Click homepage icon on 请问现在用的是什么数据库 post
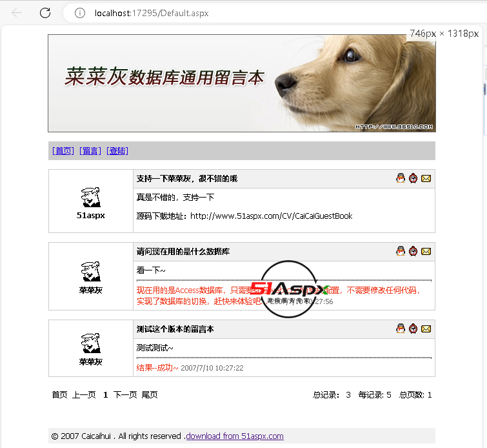This screenshot has width=487, height=448. coord(413,251)
